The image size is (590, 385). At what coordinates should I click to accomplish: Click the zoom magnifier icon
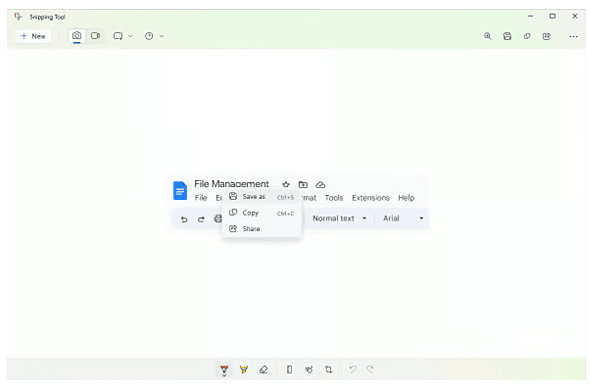pyautogui.click(x=488, y=36)
